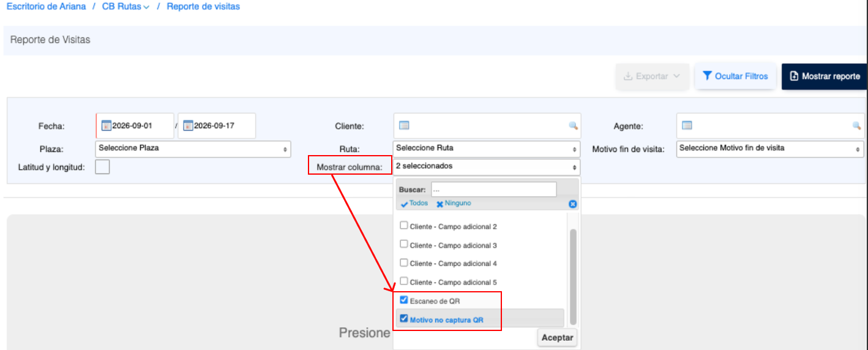Screen dimensions: 868x350
Task: Open the start date calendar icon
Action: click(x=105, y=126)
